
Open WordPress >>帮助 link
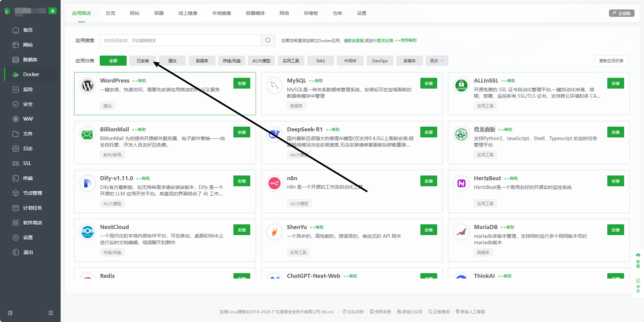click(139, 81)
